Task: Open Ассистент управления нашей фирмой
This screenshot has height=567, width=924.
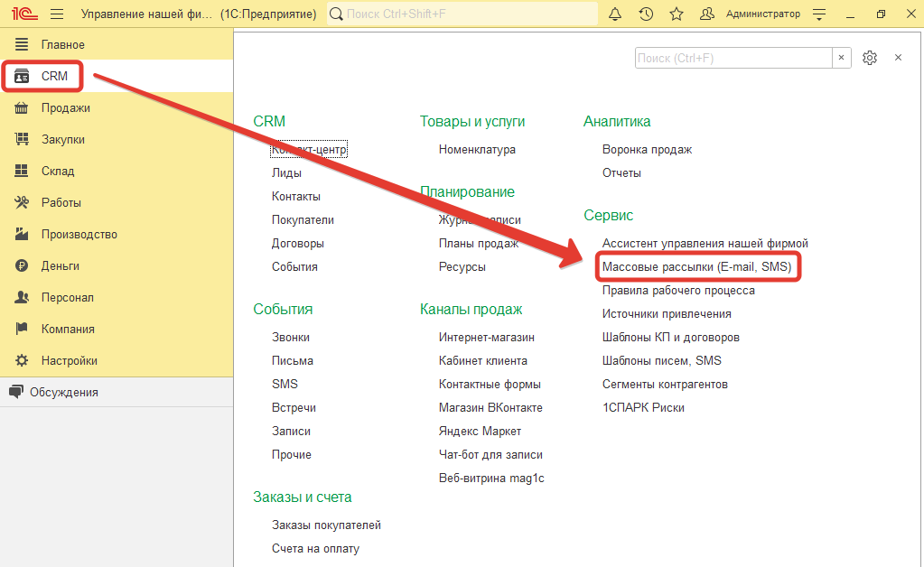Action: pos(705,243)
